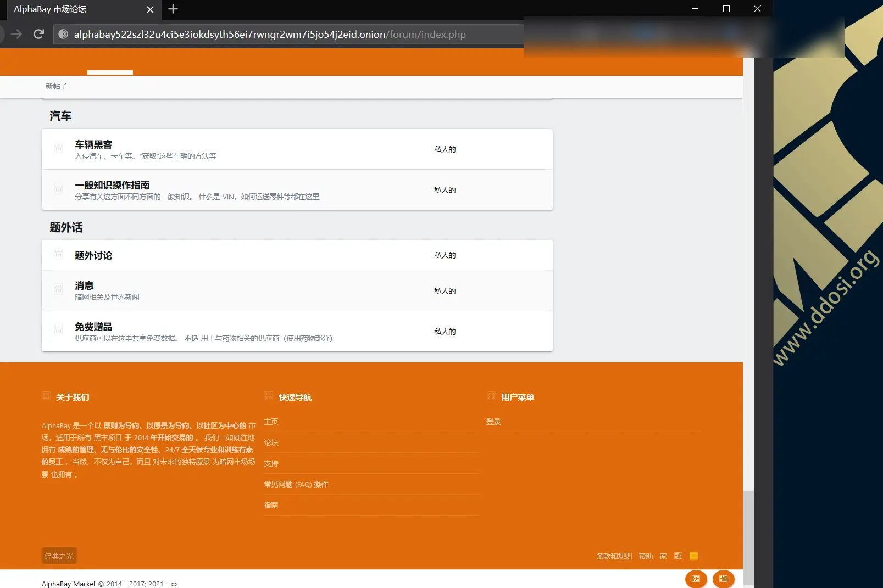Click site info icon in address bar
The height and width of the screenshot is (588, 883).
coord(63,34)
